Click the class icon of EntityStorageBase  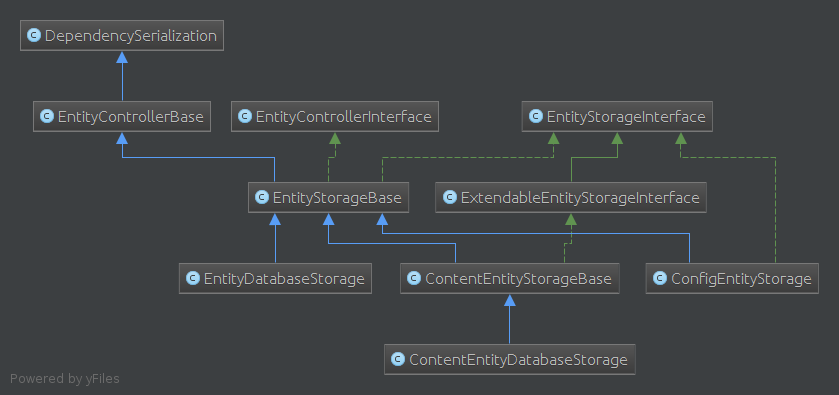(262, 198)
